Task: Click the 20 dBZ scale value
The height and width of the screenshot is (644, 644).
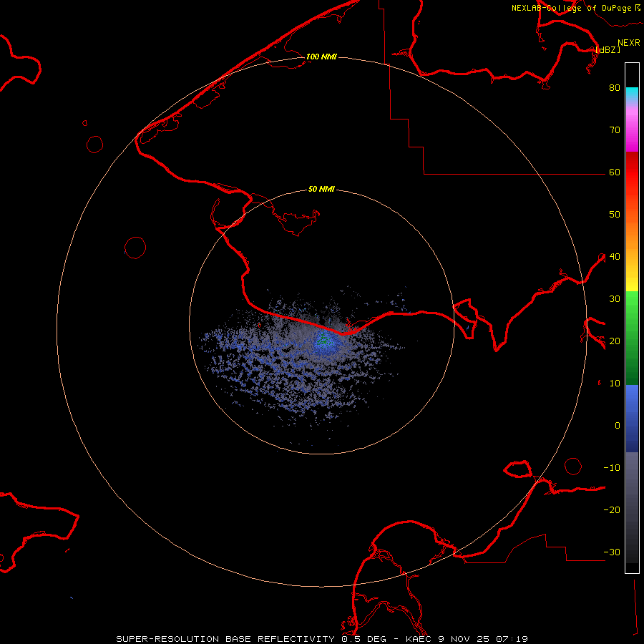Action: click(x=615, y=341)
